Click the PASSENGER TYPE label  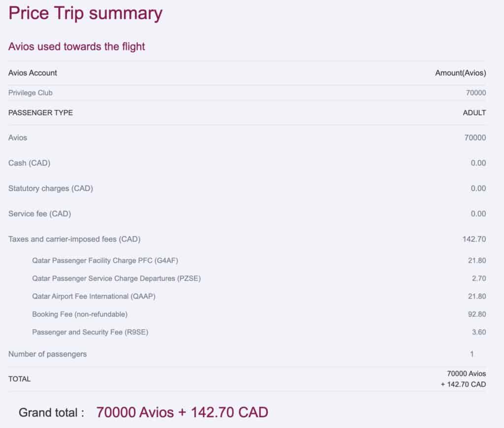[40, 113]
